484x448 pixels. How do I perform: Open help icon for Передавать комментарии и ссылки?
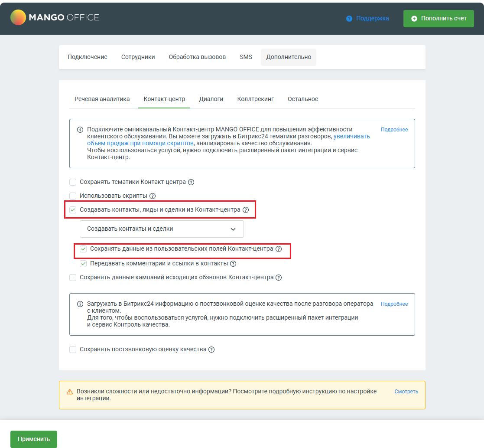234,264
